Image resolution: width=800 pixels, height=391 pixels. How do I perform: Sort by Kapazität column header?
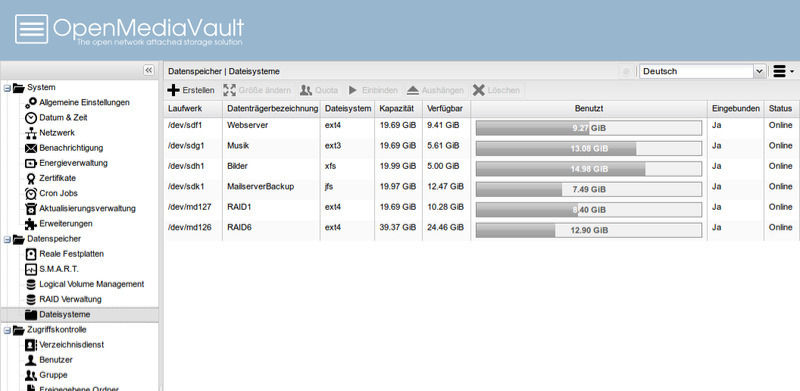point(399,109)
